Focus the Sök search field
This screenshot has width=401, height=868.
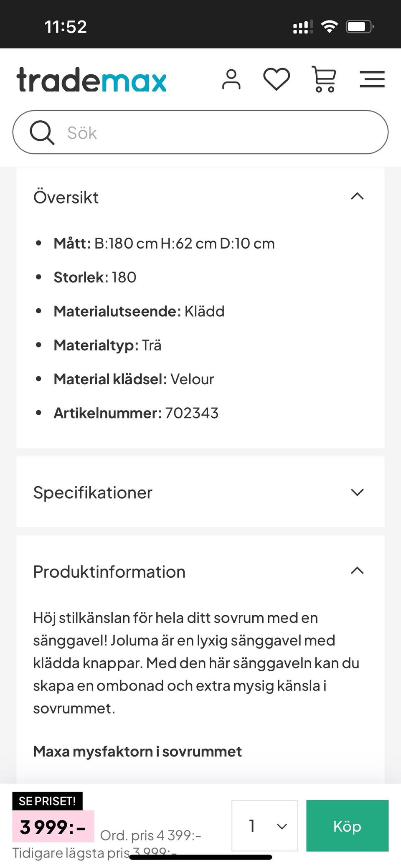(x=217, y=133)
